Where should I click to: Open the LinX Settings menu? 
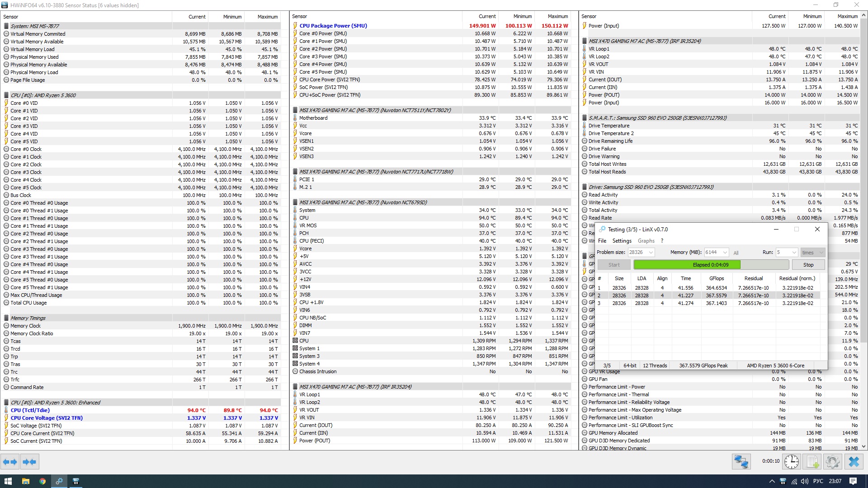point(622,241)
